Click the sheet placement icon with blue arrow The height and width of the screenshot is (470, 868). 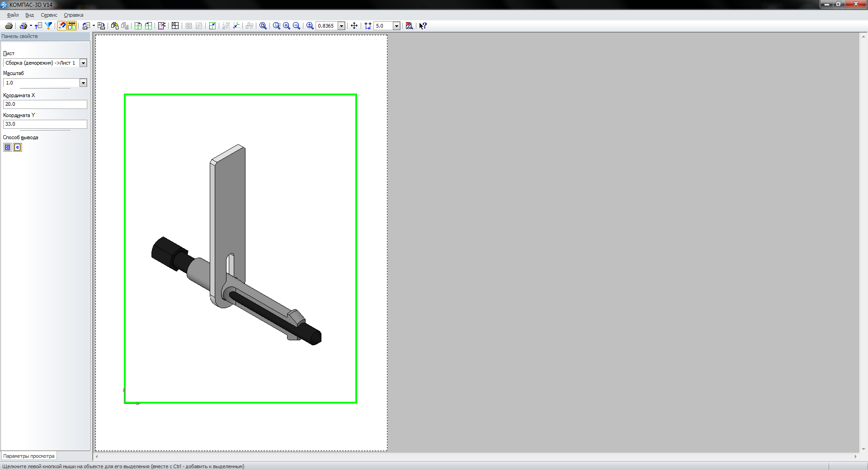coord(86,26)
